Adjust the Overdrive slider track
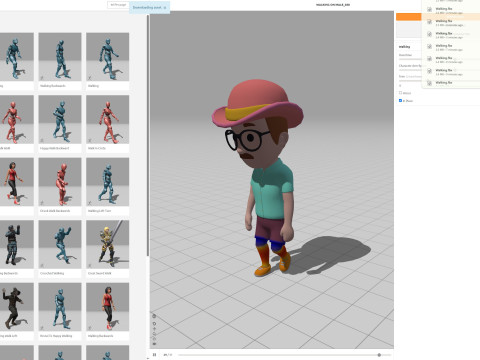Viewport: 480px width, 360px height. [410, 59]
